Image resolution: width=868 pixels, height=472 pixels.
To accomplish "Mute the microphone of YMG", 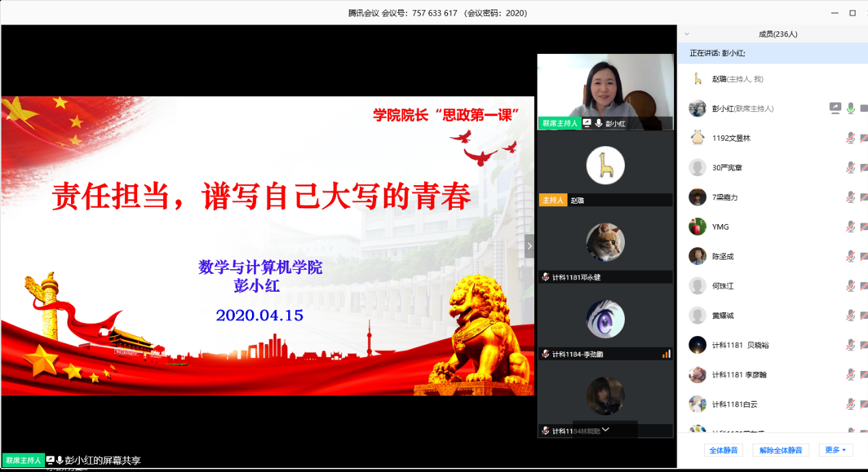I will [x=851, y=226].
